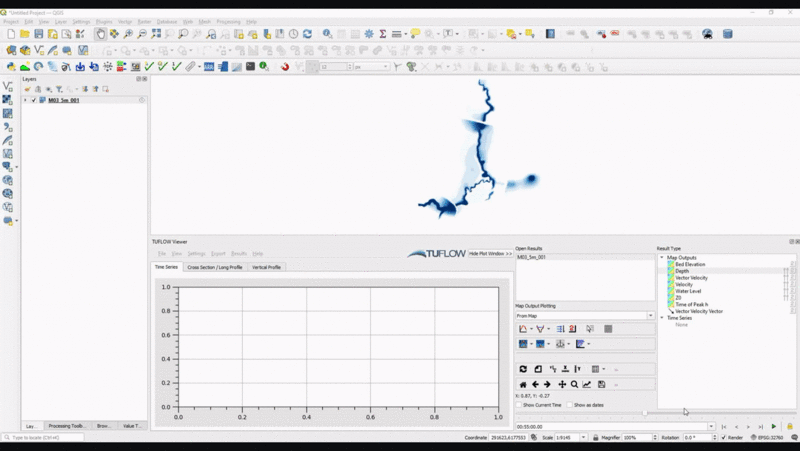Screen dimensions: 800x451
Task: Click the plot home view icon
Action: click(x=522, y=384)
